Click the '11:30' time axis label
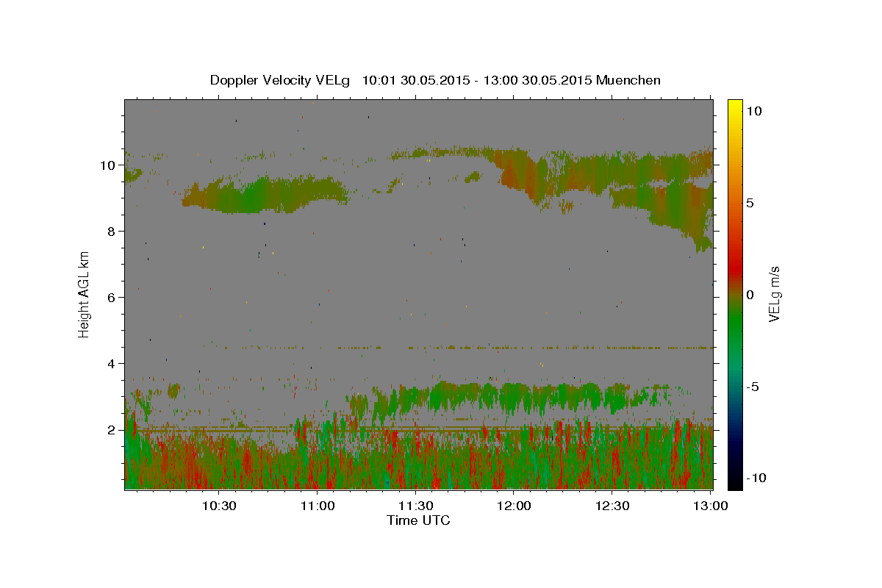 click(x=416, y=506)
